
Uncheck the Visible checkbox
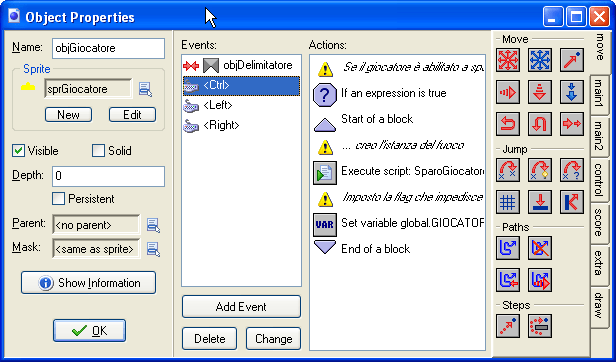pos(18,151)
